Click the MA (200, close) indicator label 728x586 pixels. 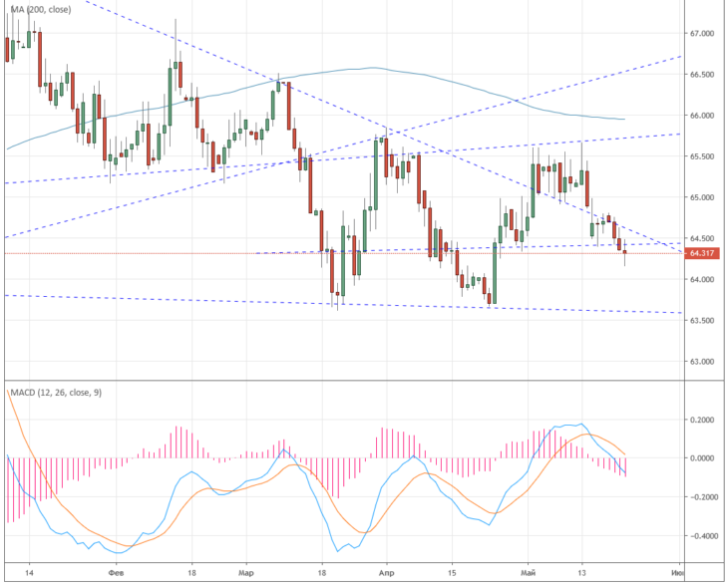click(x=41, y=9)
